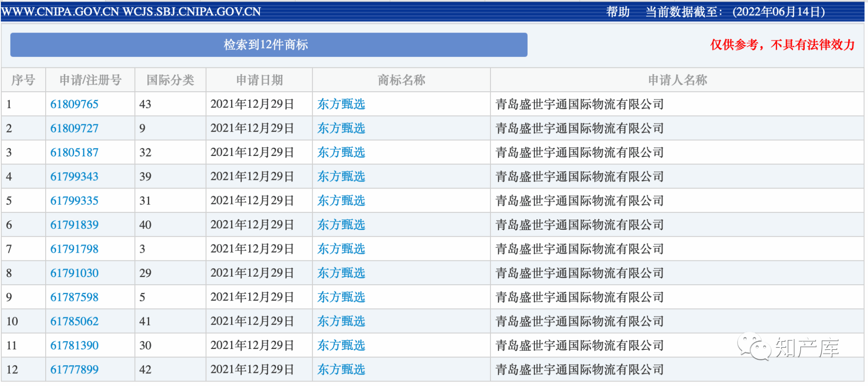Open trademark record 61791030
Image resolution: width=868 pixels, height=386 pixels.
coord(74,273)
